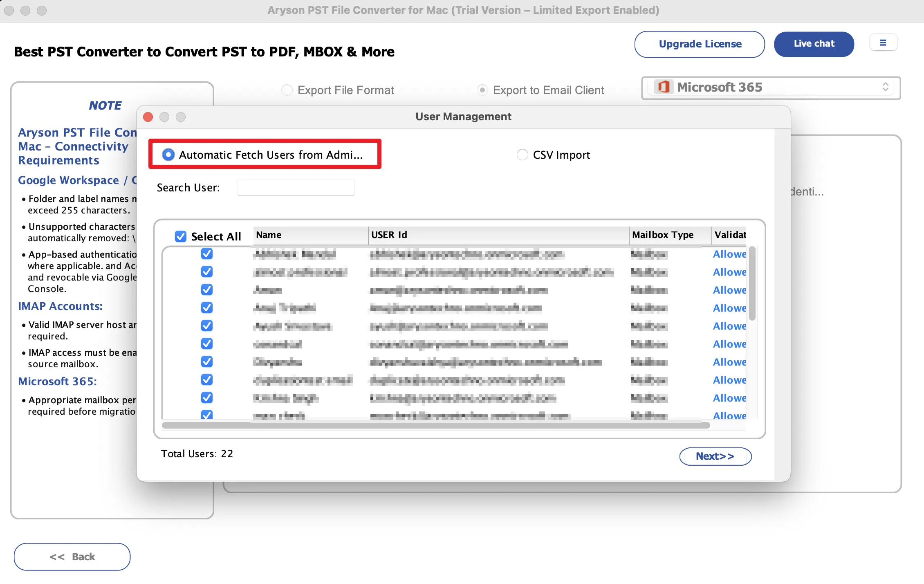The width and height of the screenshot is (924, 584).
Task: Open the Microsoft 365 email client dropdown
Action: click(771, 88)
